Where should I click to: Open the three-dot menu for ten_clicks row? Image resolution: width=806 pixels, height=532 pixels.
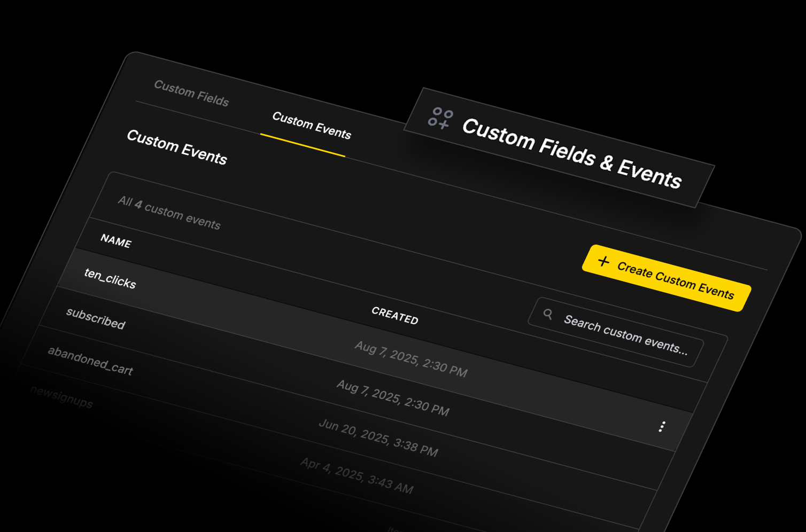(662, 426)
